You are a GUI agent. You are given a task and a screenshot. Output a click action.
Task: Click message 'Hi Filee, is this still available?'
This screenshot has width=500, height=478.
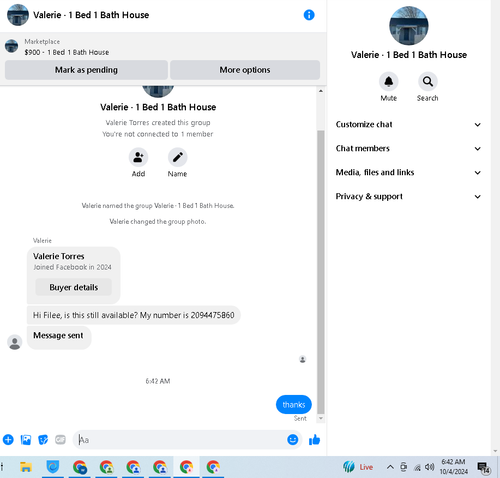point(133,315)
